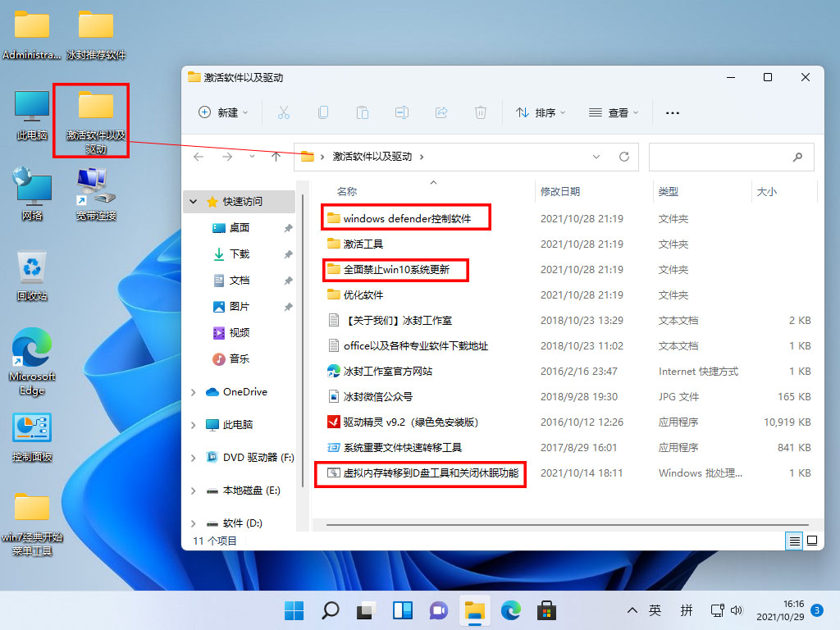Open the three-dot more options menu
The image size is (840, 630).
tap(673, 113)
